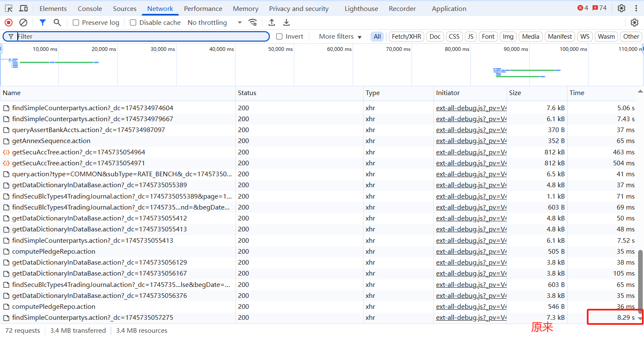644x337 pixels.
Task: Sort requests by Time column
Action: (x=602, y=93)
